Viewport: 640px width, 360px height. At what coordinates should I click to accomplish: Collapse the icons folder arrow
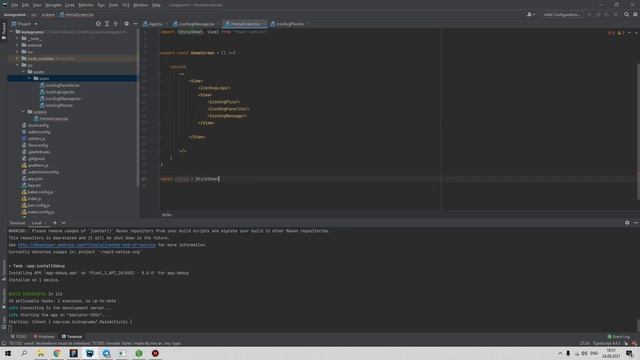coord(29,78)
